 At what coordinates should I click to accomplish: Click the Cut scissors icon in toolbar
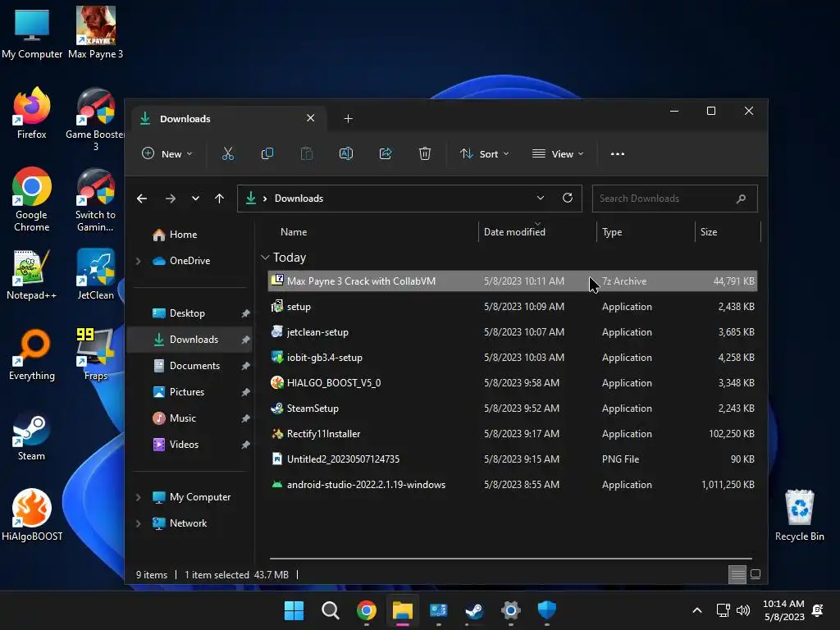[228, 153]
